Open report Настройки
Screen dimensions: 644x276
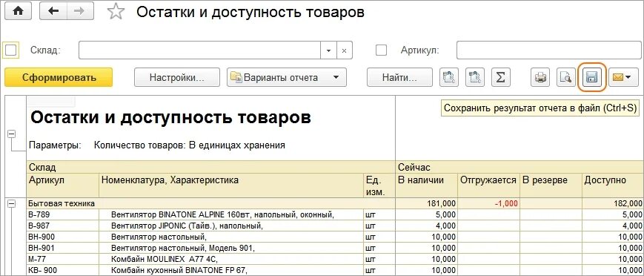coord(177,77)
